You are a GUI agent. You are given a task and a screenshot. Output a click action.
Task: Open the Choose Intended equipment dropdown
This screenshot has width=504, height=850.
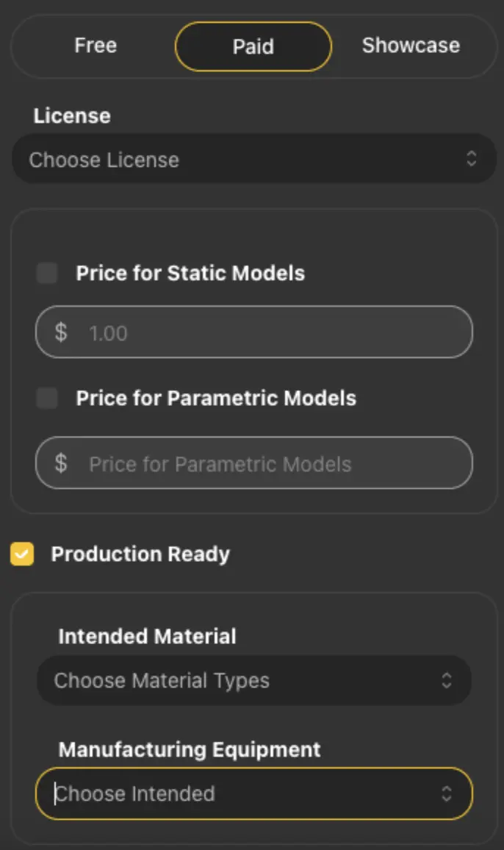[x=253, y=793]
